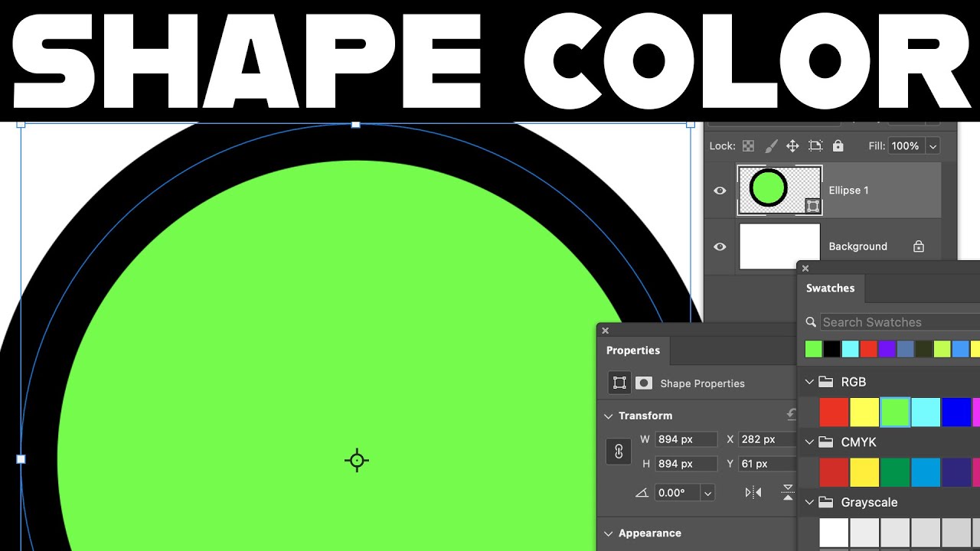Select the mask icon in Properties panel

tap(644, 383)
